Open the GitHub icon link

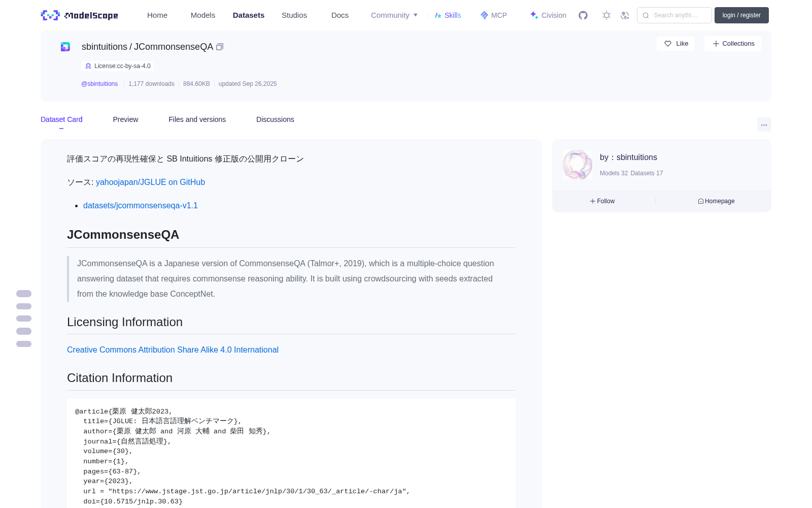pyautogui.click(x=583, y=15)
